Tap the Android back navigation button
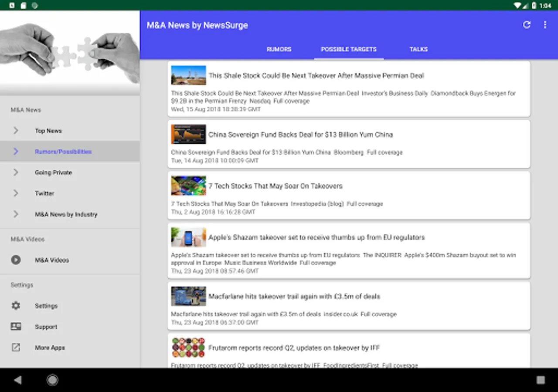Image resolution: width=558 pixels, height=392 pixels. 17,380
